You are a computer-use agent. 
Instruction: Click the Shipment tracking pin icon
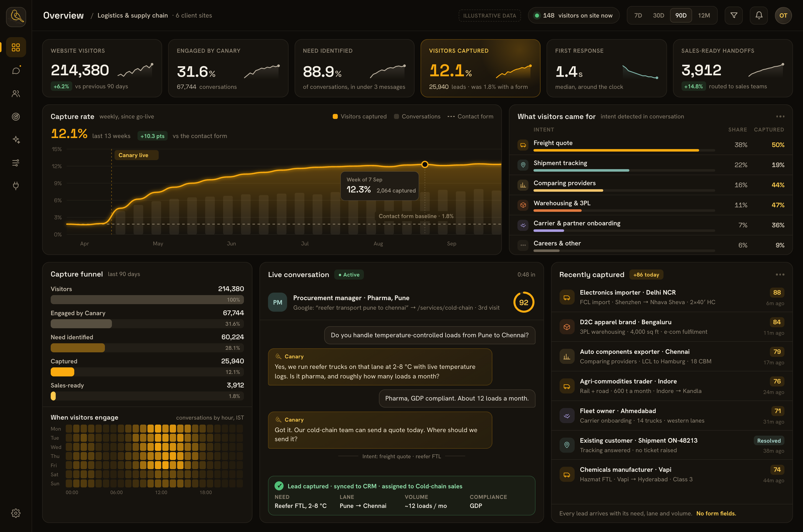coord(523,165)
